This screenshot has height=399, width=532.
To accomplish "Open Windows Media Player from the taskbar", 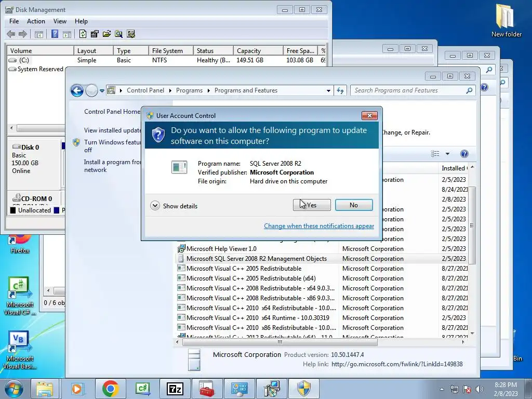I will (x=77, y=389).
